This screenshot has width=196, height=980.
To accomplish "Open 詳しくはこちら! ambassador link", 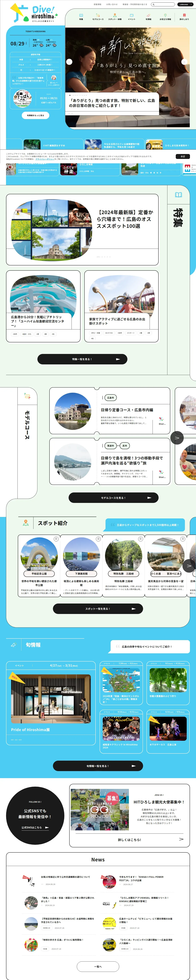I will [129, 840].
